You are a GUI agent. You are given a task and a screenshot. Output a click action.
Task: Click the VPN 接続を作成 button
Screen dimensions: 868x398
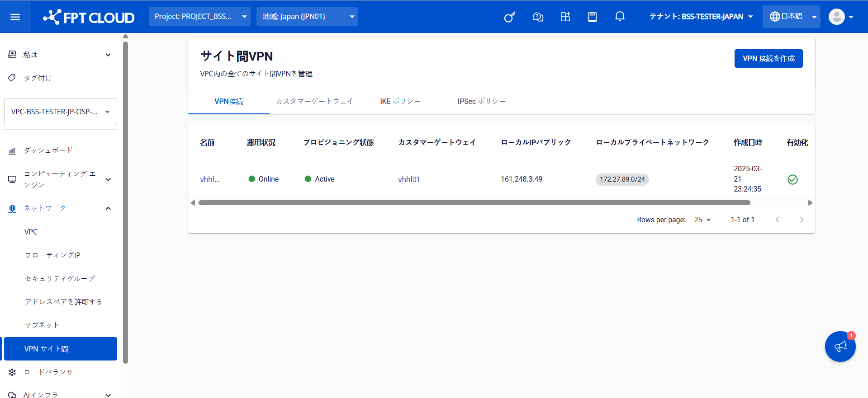pos(768,59)
